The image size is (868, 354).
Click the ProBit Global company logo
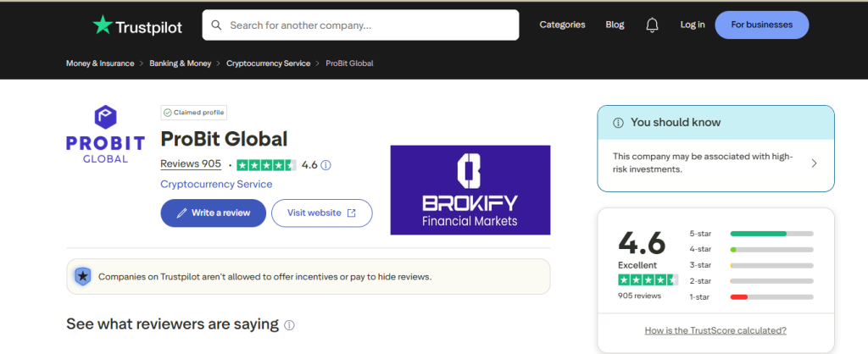(105, 135)
